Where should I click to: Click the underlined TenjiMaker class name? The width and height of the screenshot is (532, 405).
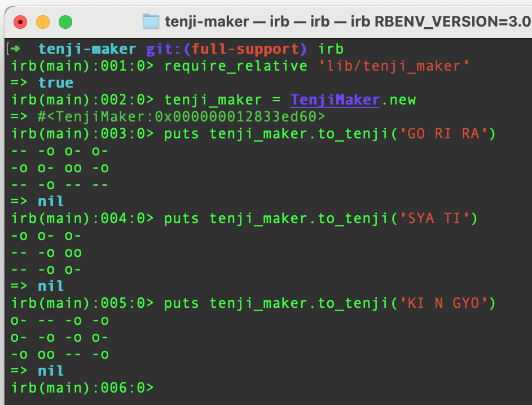click(335, 100)
